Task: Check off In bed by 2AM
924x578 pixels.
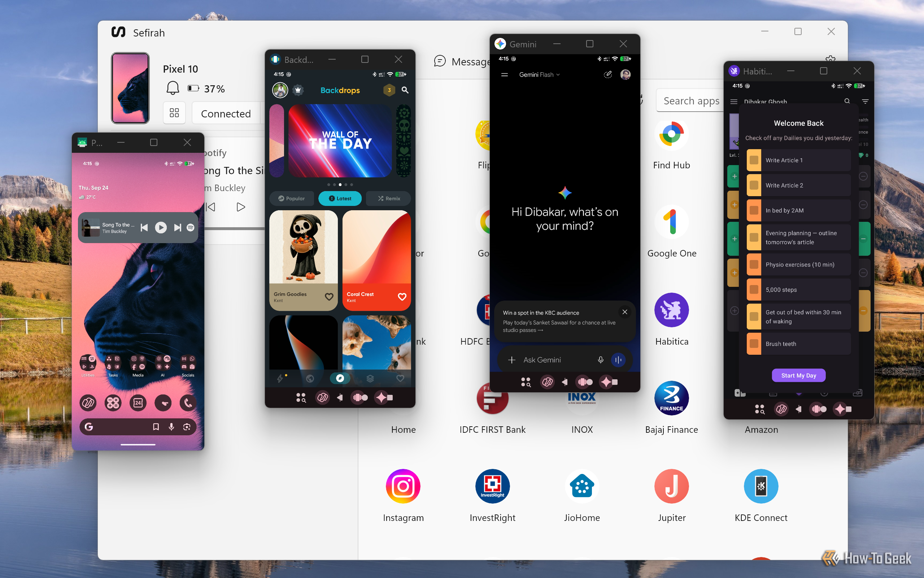Action: 754,210
